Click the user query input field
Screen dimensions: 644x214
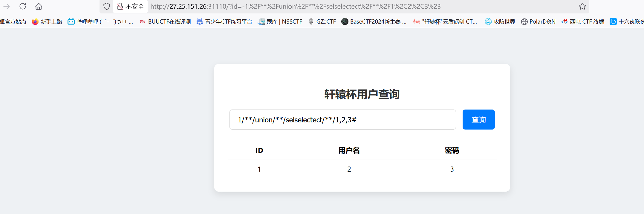(x=342, y=120)
